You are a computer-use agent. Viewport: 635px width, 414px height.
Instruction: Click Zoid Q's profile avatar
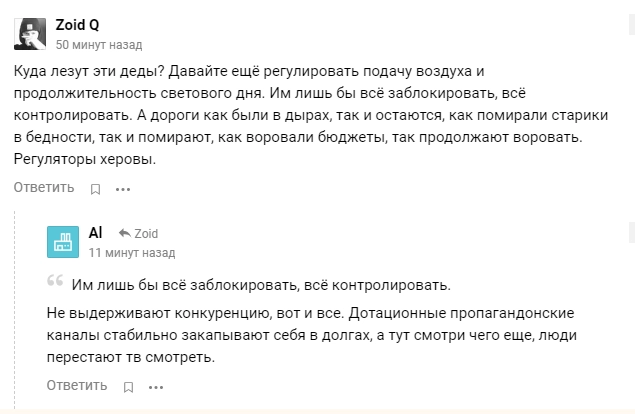pyautogui.click(x=30, y=34)
